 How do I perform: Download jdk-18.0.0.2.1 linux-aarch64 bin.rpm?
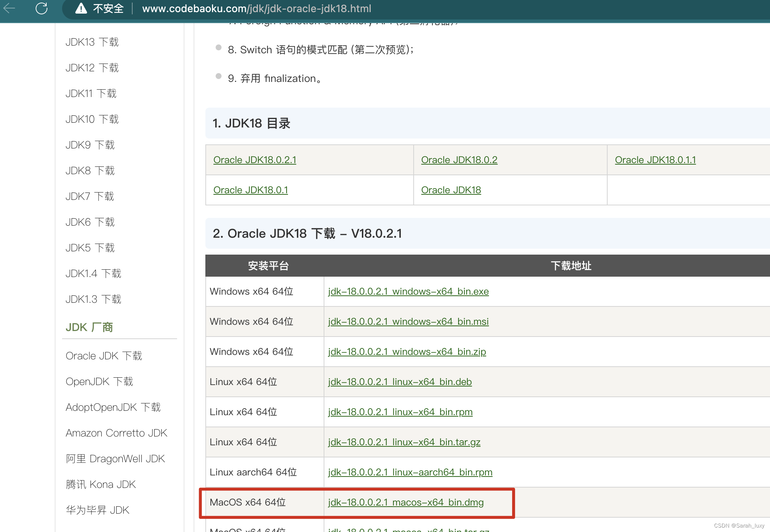[x=410, y=472]
